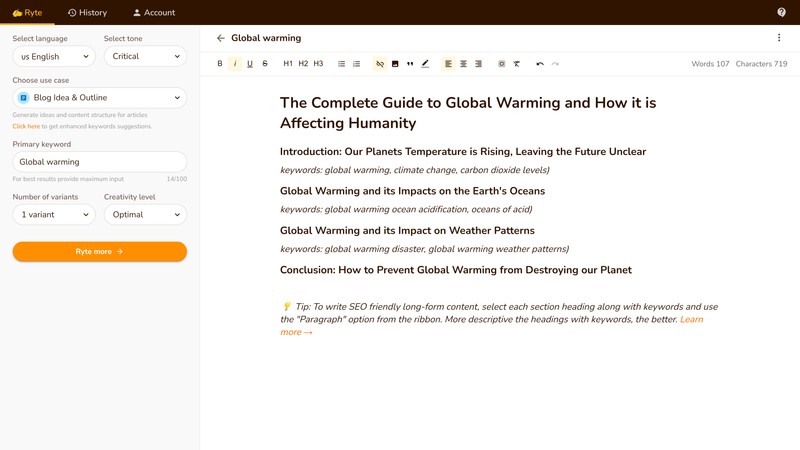The width and height of the screenshot is (800, 450).
Task: Insert a numbered list
Action: coord(357,64)
